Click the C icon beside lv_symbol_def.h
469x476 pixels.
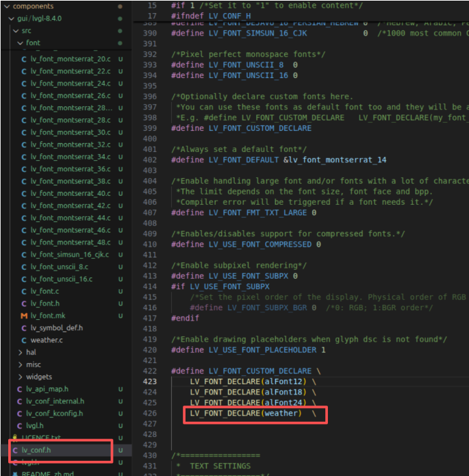24,328
